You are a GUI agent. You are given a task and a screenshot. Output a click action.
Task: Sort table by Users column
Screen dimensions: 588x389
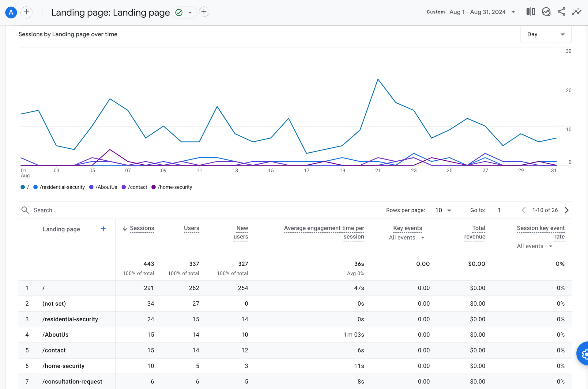pos(191,228)
